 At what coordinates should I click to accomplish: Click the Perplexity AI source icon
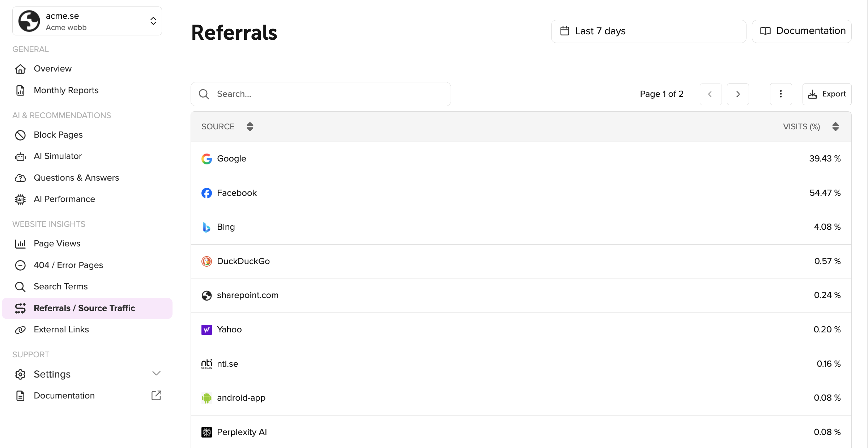coord(207,432)
